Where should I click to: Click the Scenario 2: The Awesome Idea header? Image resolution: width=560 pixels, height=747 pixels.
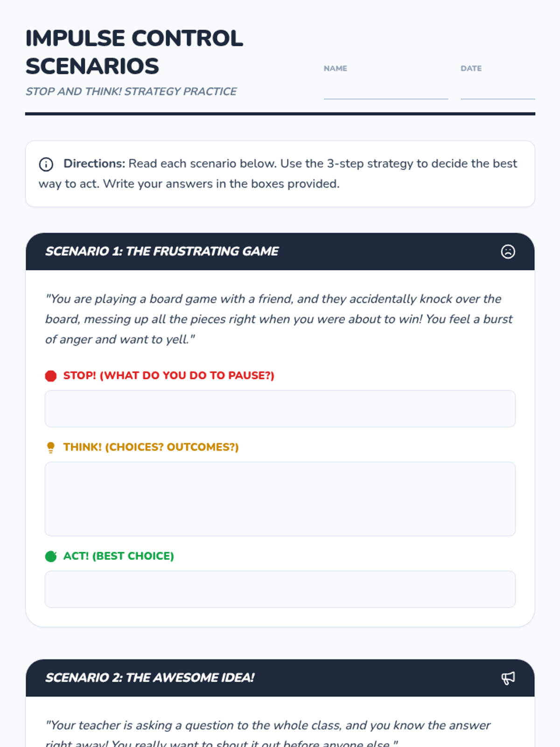(150, 678)
